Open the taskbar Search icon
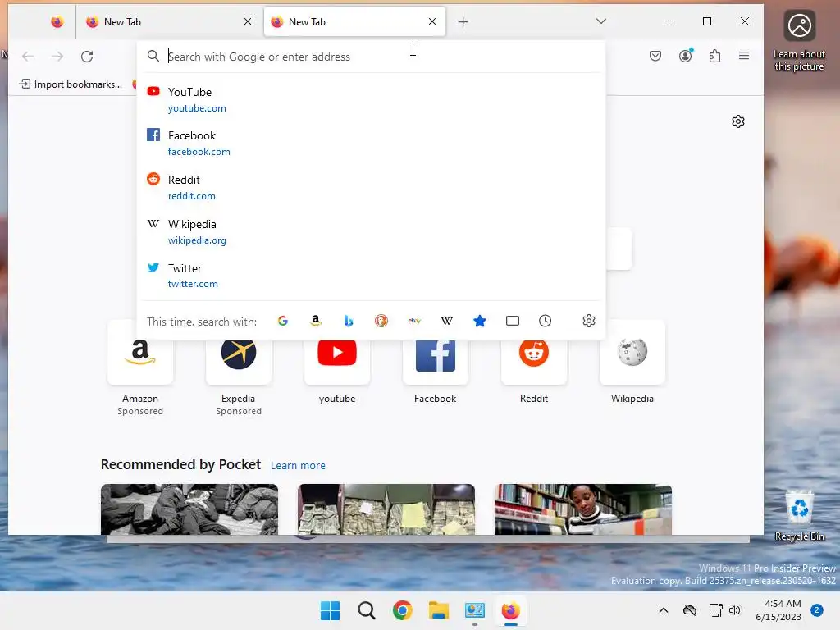 coord(367,610)
